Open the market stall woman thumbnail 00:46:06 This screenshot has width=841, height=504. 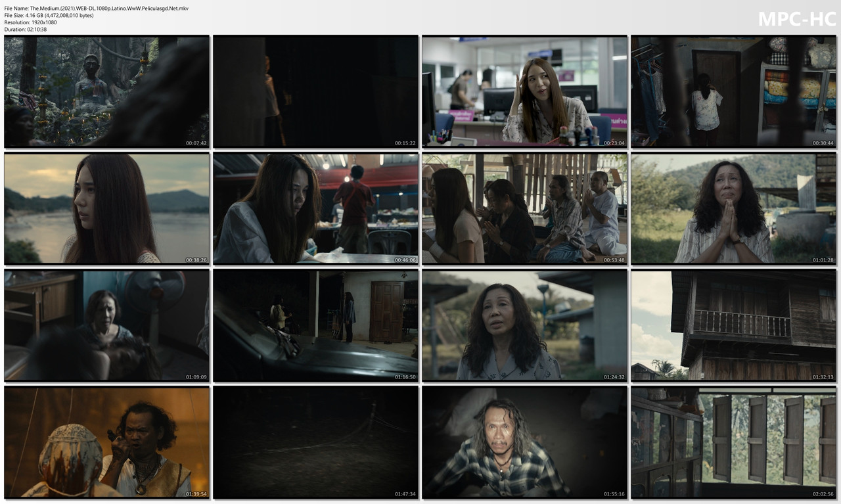click(315, 209)
